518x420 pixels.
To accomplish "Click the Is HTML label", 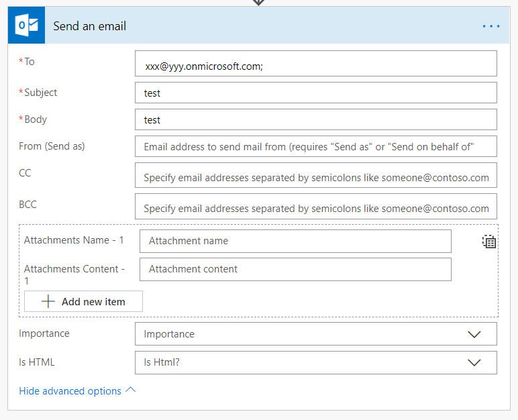I will (x=37, y=362).
